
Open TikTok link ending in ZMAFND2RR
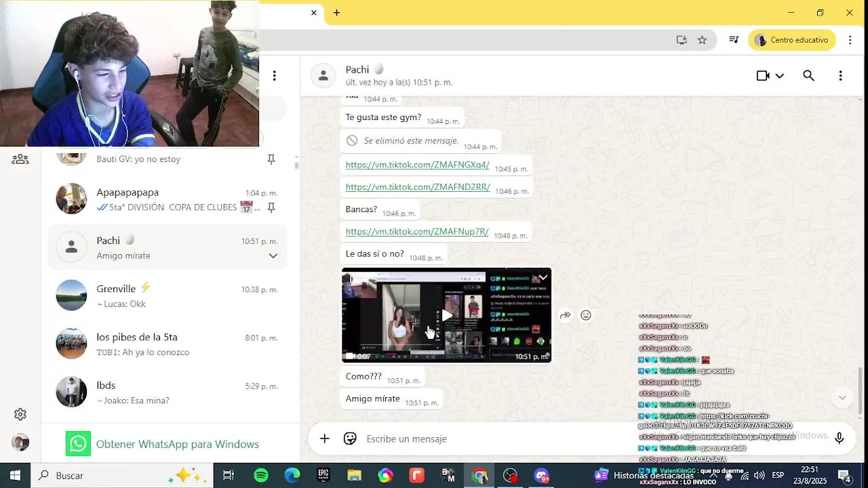418,187
